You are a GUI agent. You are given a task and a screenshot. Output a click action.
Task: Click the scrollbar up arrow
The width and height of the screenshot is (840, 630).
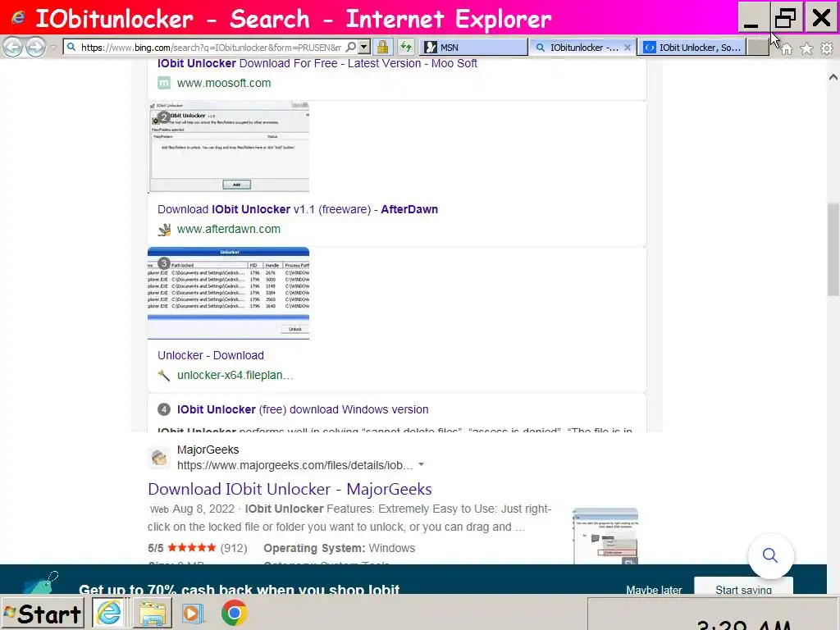[x=833, y=77]
